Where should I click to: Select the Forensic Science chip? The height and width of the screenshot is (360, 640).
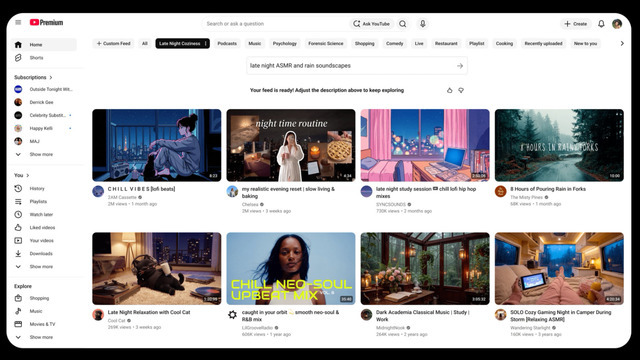click(x=326, y=43)
